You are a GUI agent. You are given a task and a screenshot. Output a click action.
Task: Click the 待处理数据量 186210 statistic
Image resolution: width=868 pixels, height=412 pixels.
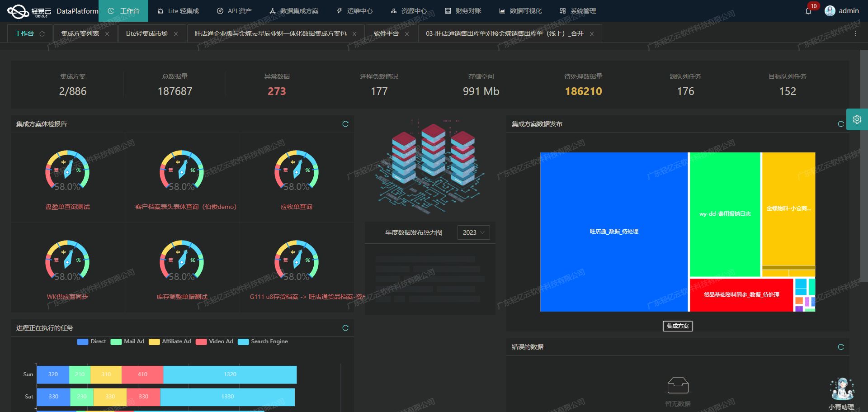click(583, 85)
